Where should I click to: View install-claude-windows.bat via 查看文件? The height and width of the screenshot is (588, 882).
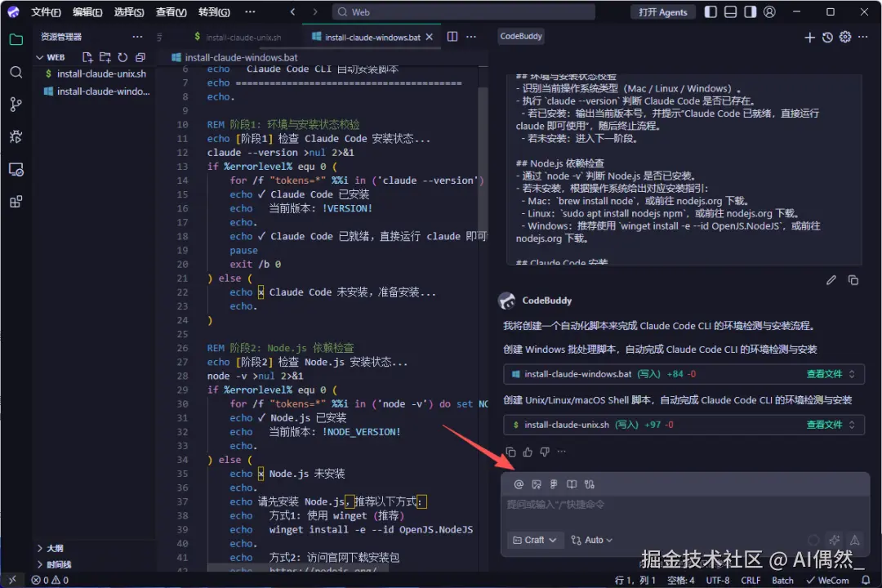pyautogui.click(x=825, y=374)
